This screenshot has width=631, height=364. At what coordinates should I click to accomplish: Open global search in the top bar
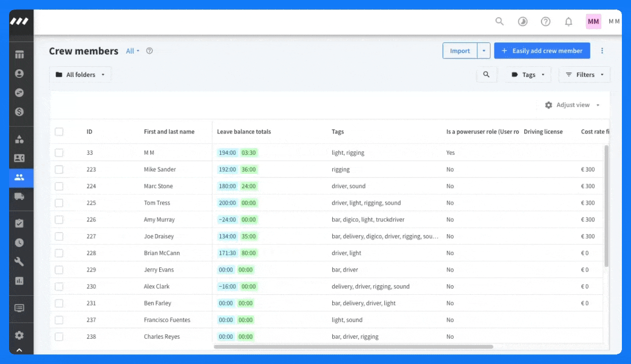point(500,21)
